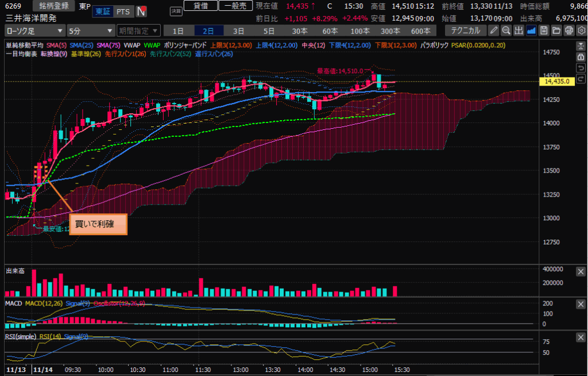This screenshot has width=588, height=376.
Task: Click the save chart floppy icon
Action: pos(544,30)
